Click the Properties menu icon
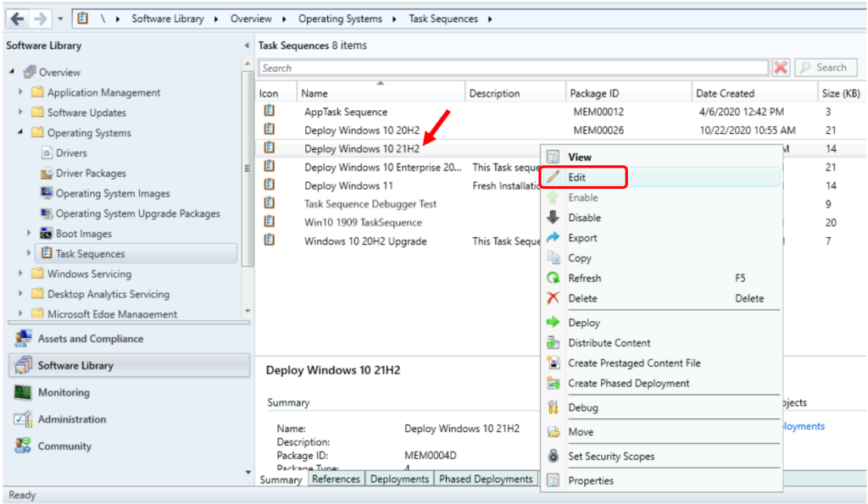The width and height of the screenshot is (868, 504). pyautogui.click(x=553, y=480)
